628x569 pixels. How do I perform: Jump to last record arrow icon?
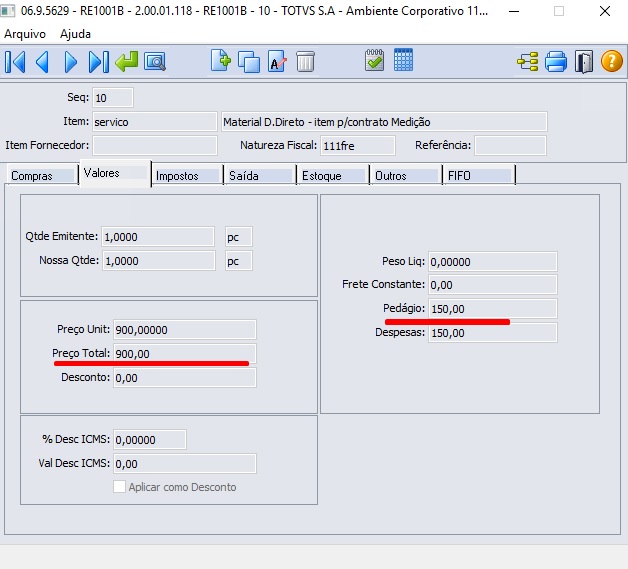tap(99, 62)
